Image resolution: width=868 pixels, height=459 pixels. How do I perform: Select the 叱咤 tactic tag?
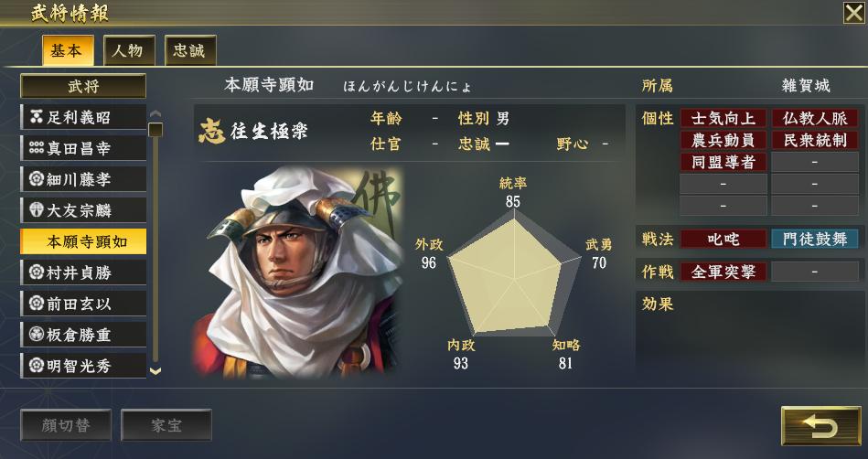723,240
